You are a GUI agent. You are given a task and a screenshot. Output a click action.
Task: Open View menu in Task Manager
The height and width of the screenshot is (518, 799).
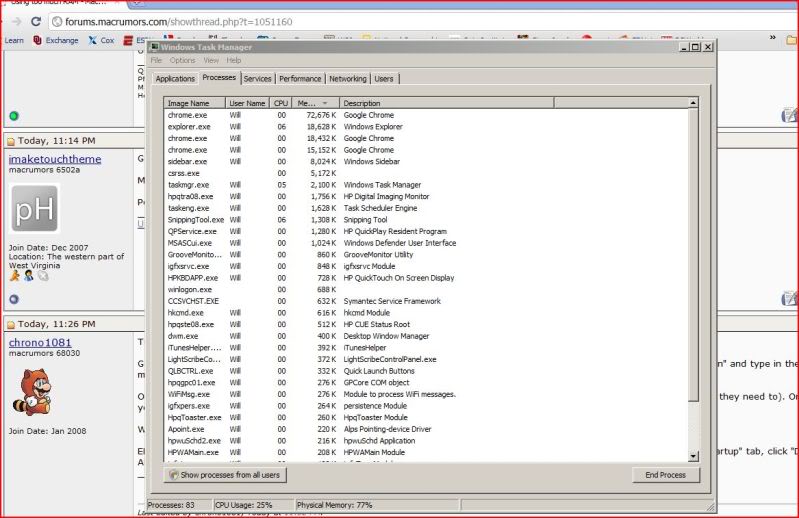[211, 60]
